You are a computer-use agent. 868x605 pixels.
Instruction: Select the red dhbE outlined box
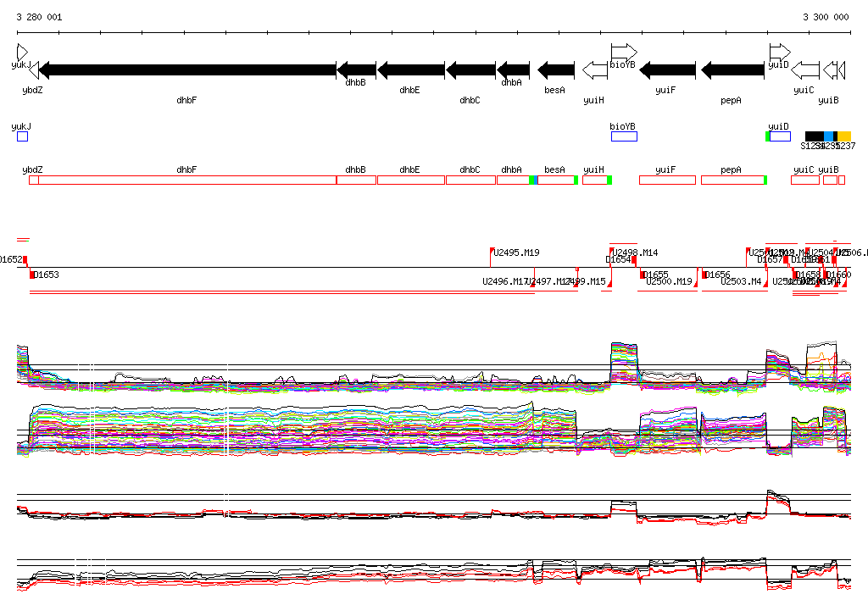[411, 180]
